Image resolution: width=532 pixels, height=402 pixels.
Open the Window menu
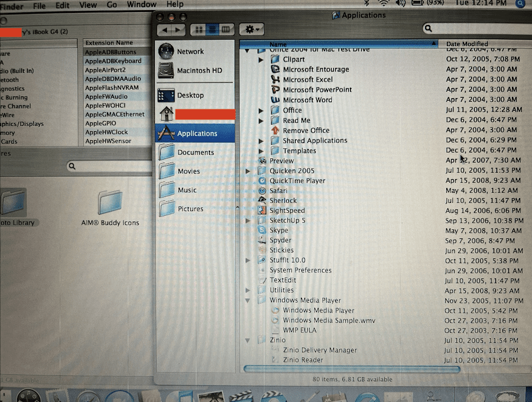(x=141, y=4)
